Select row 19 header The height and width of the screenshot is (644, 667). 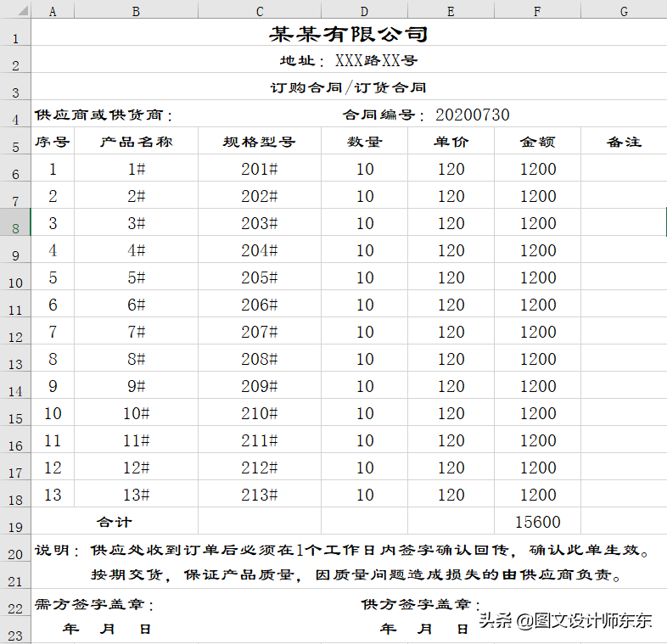pos(15,521)
